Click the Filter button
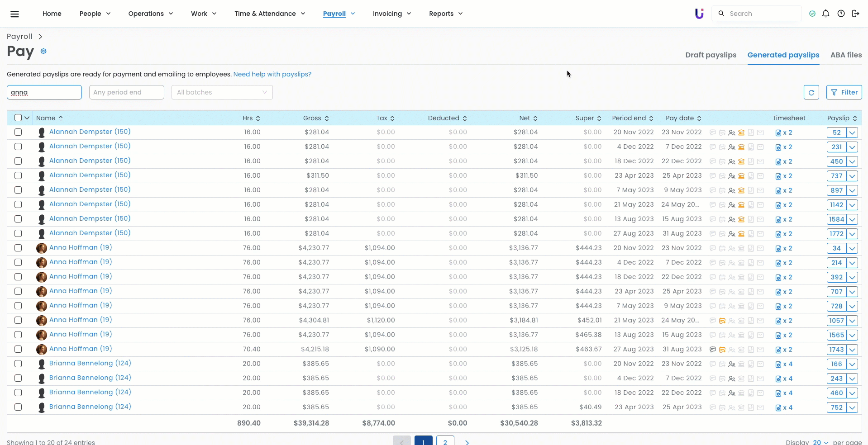This screenshot has width=868, height=445. coord(844,92)
